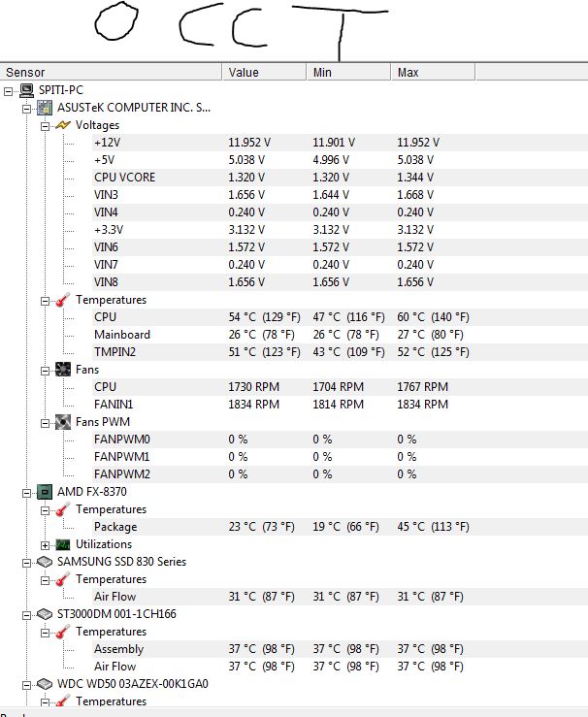Expand the Utilizations group
The image size is (588, 717).
46,545
